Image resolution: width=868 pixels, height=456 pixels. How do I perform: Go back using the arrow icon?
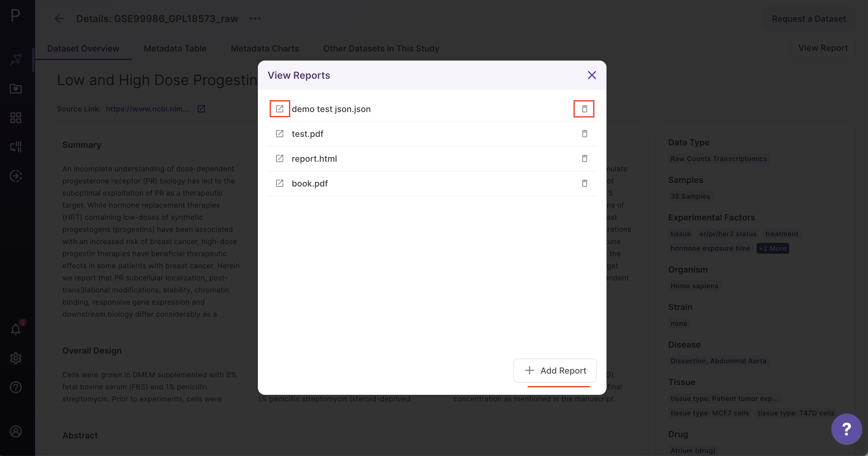(x=59, y=18)
